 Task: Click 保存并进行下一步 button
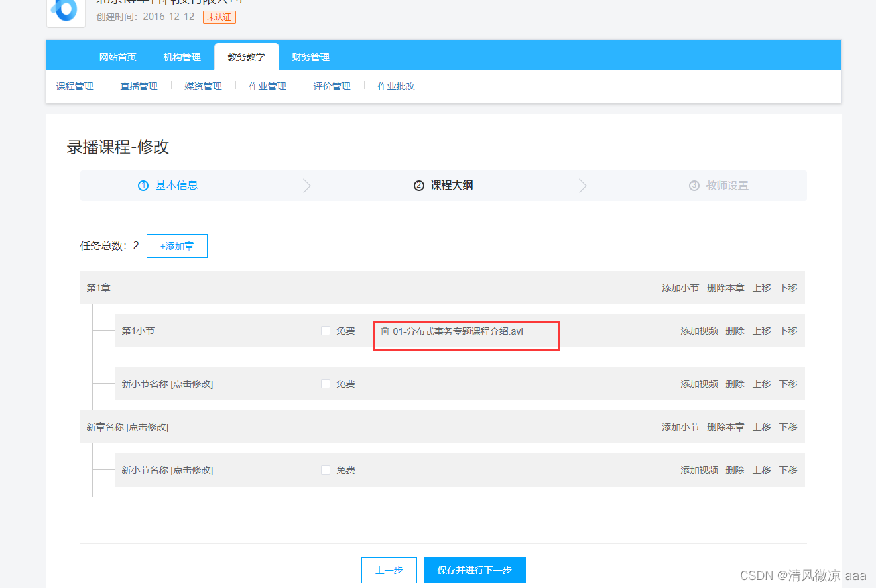click(475, 570)
